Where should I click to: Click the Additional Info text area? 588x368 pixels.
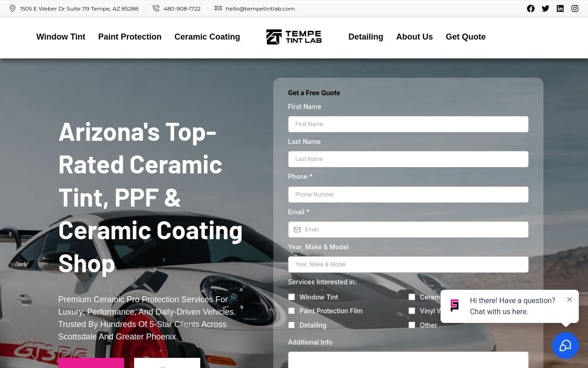click(x=408, y=360)
